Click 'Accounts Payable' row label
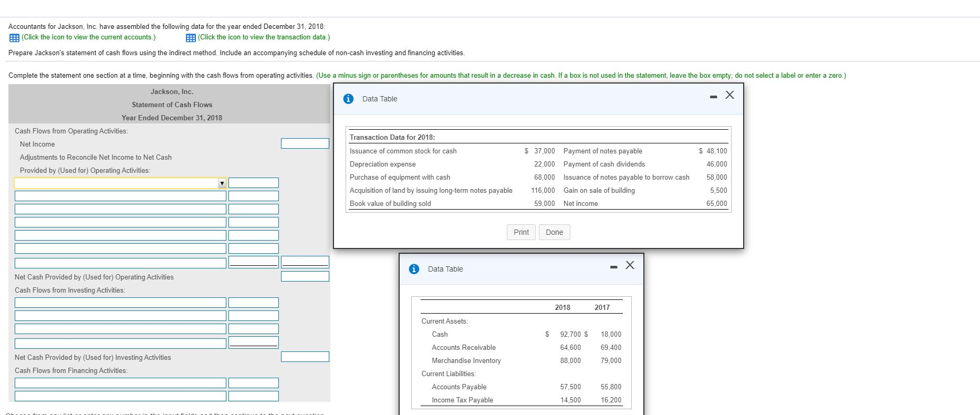980x415 pixels. pos(459,387)
